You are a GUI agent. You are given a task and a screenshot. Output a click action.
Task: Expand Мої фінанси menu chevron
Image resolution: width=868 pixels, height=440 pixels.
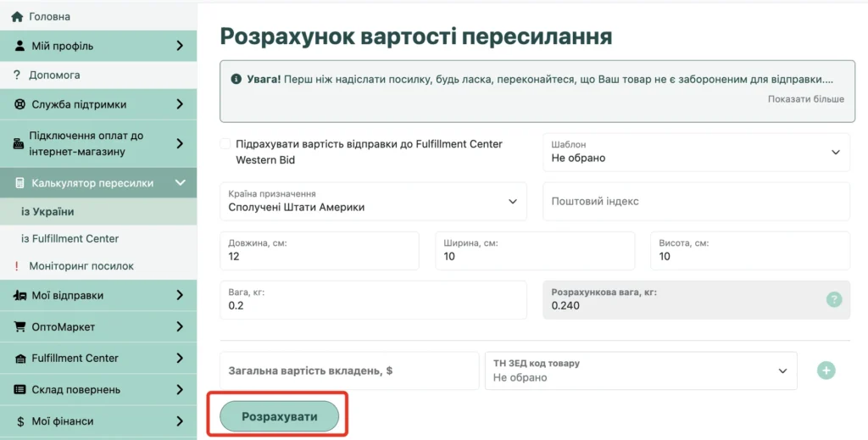pos(180,421)
